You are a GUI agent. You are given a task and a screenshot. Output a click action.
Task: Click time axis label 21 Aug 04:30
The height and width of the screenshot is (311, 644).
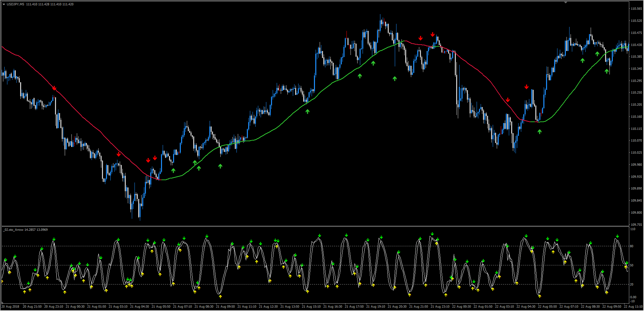[140, 307]
